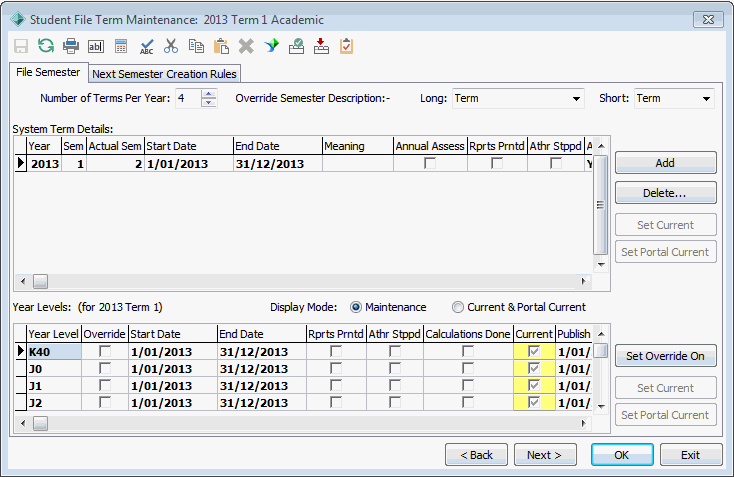This screenshot has width=734, height=477.
Task: Toggle Override checkbox for J2
Action: tap(105, 402)
